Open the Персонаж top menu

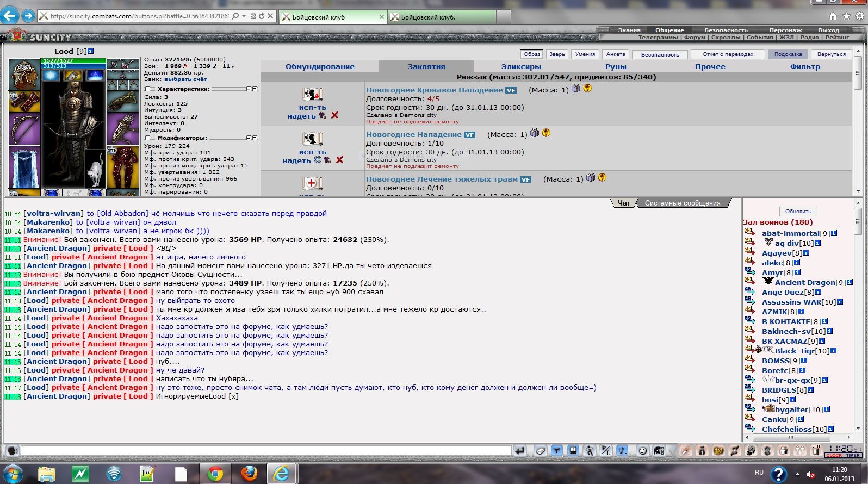(x=786, y=30)
